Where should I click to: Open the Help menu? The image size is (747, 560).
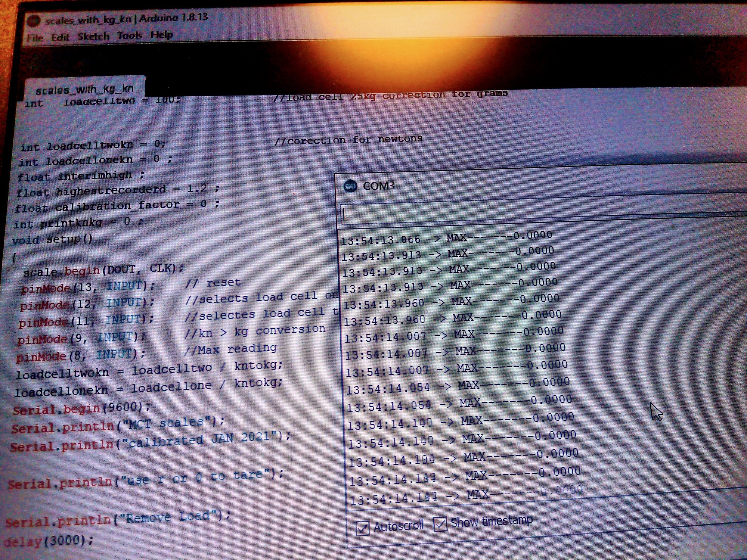tap(162, 35)
